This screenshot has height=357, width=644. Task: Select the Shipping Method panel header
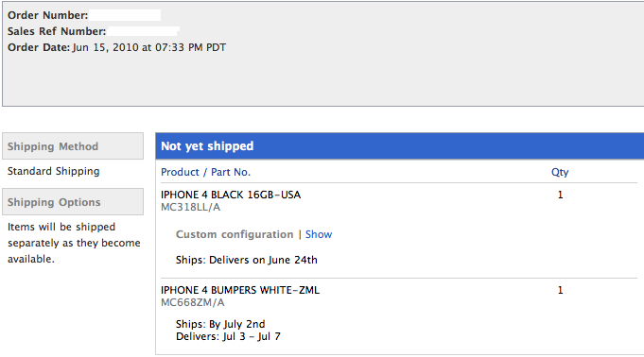tap(73, 146)
